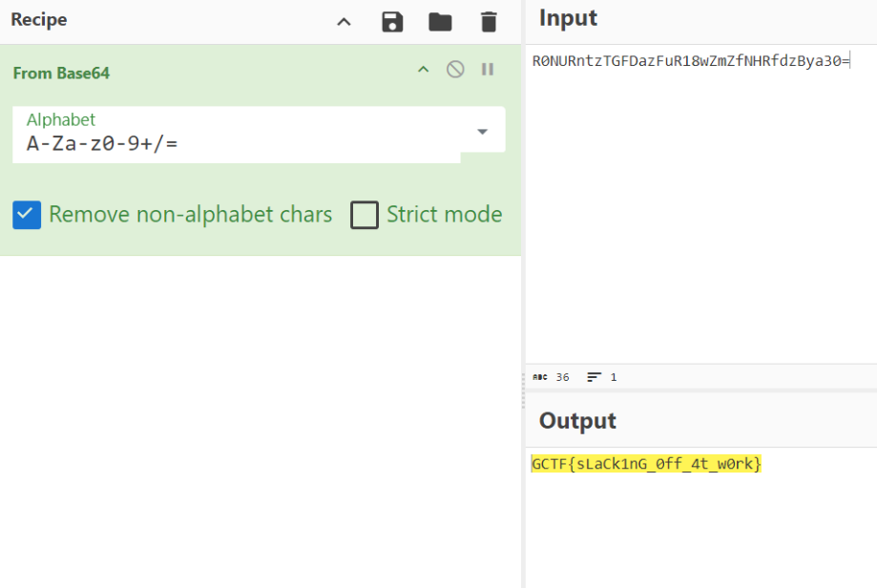The height and width of the screenshot is (588, 877).
Task: Clear the recipe with the trash icon
Action: [489, 22]
